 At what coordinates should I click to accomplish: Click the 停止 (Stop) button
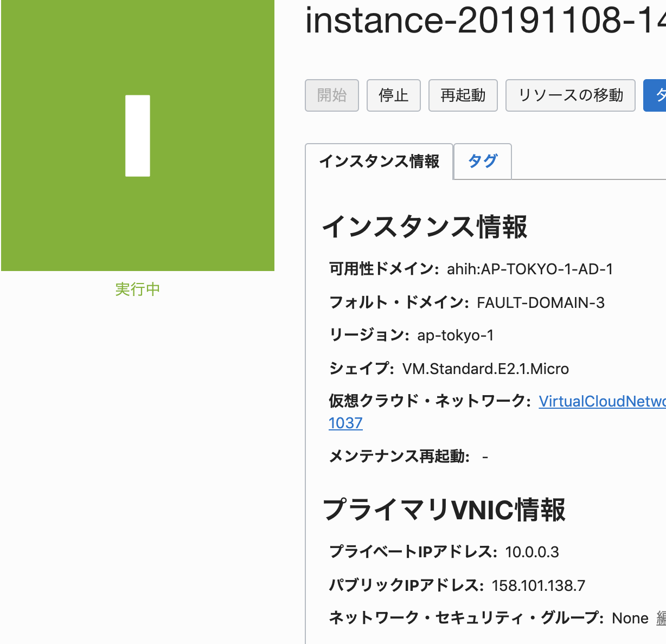coord(394,95)
